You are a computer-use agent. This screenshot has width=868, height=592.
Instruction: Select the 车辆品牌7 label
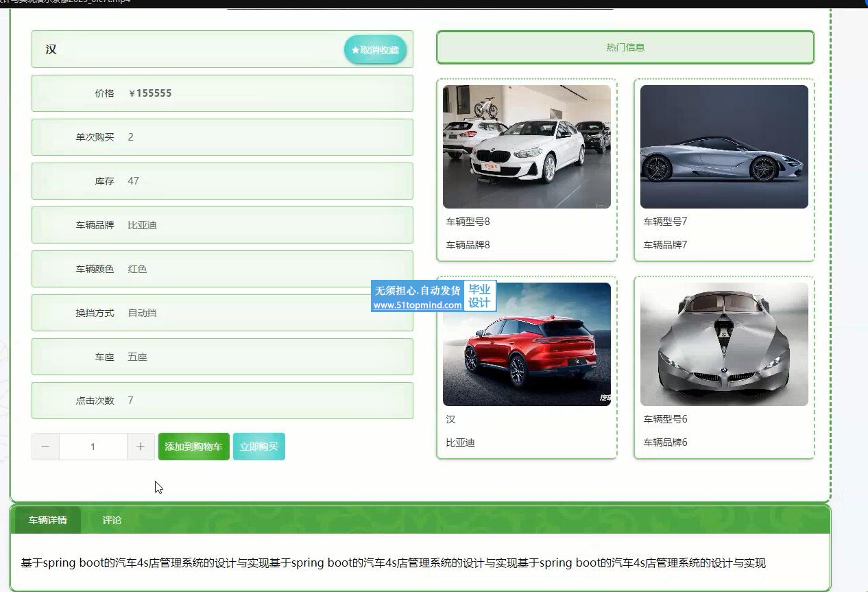pyautogui.click(x=665, y=245)
